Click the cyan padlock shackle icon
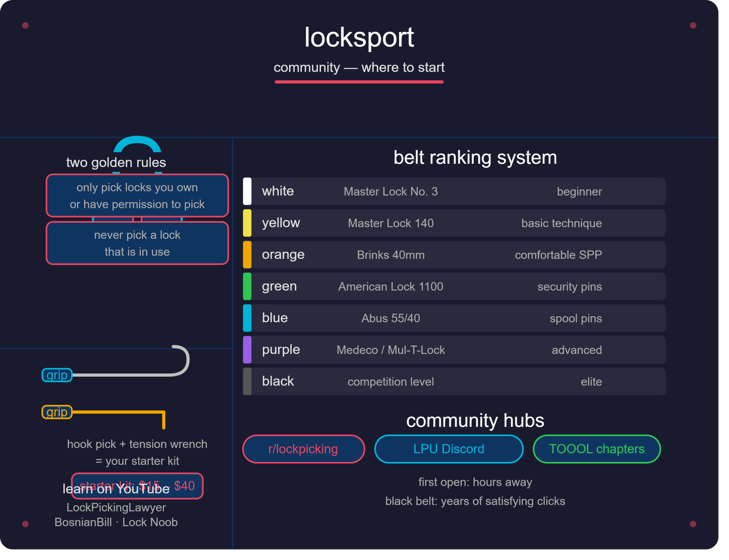Screen dimensions: 729x560 (137, 144)
